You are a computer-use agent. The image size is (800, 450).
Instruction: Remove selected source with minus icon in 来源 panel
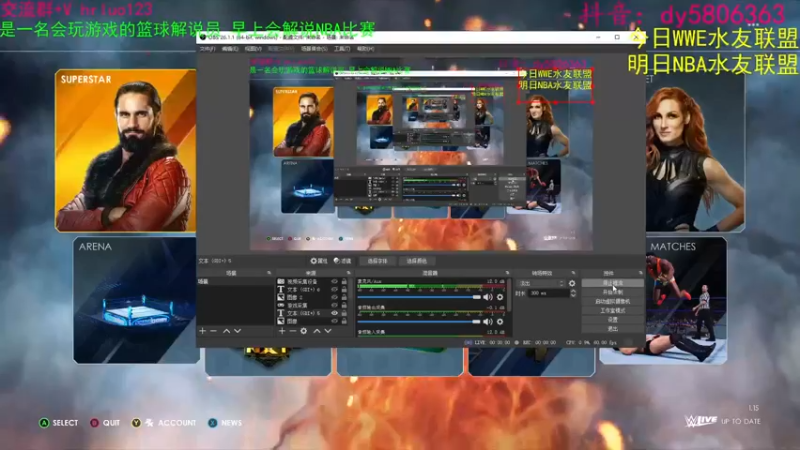[x=293, y=331]
